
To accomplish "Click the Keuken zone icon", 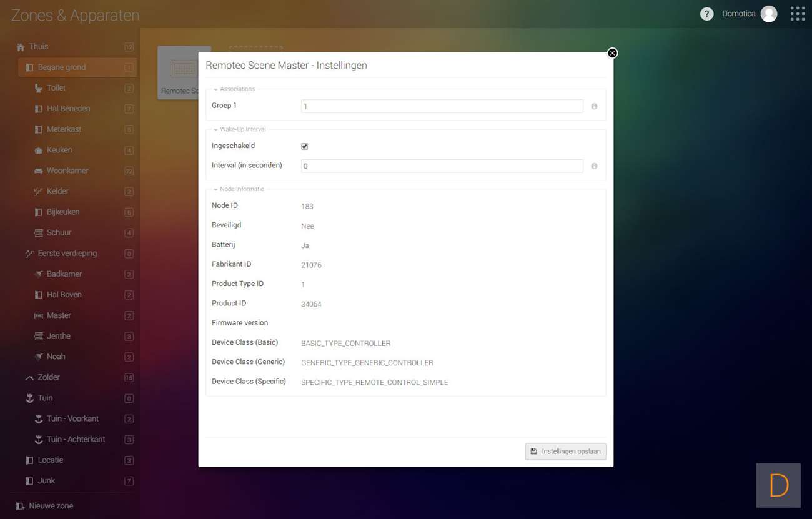I will 39,151.
